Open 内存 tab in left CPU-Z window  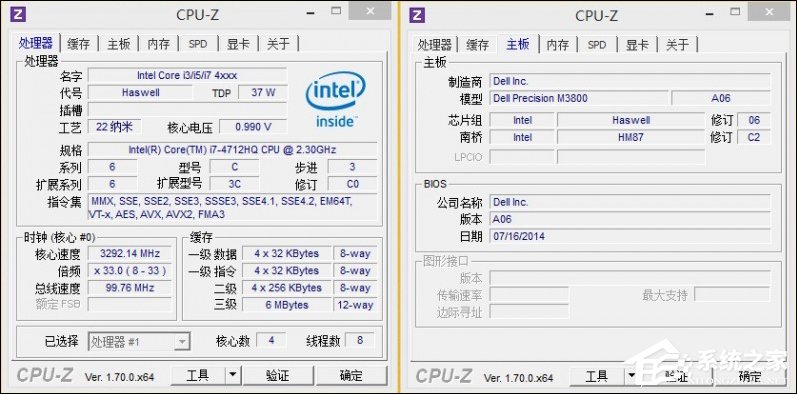(159, 44)
